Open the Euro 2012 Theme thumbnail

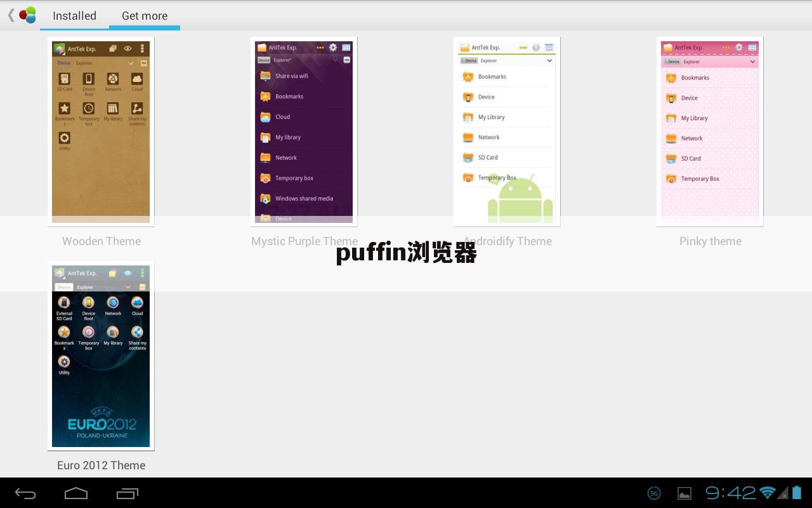pyautogui.click(x=101, y=356)
